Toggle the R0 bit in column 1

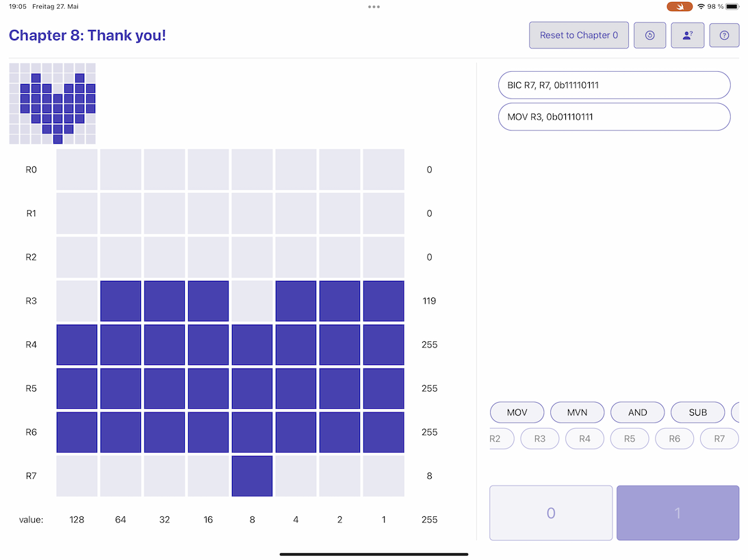pos(383,170)
